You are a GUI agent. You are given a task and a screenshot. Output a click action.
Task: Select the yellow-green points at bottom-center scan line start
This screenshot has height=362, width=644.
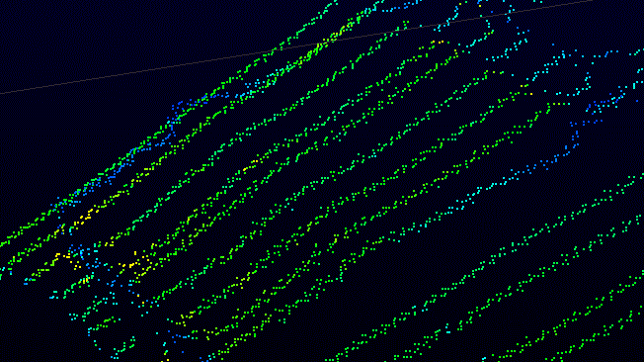[x=185, y=317]
